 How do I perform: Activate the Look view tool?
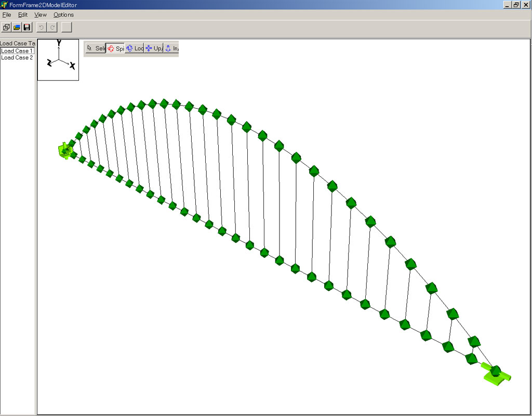tap(135, 48)
